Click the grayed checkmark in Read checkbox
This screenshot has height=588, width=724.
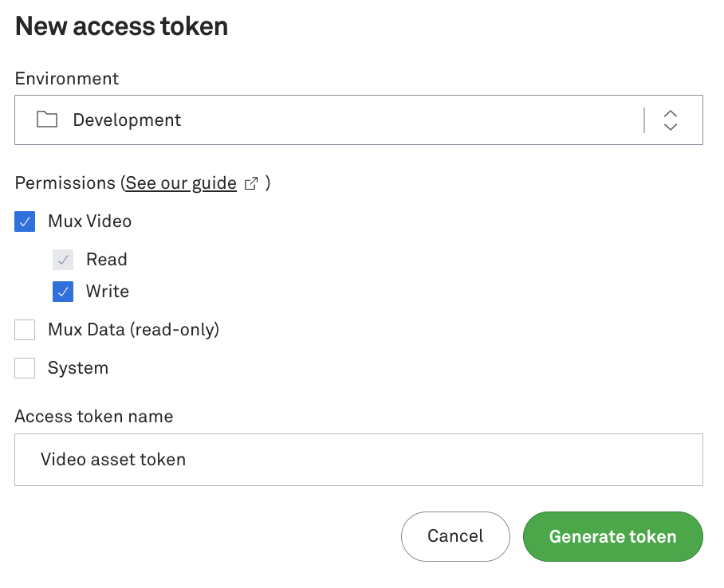62,259
